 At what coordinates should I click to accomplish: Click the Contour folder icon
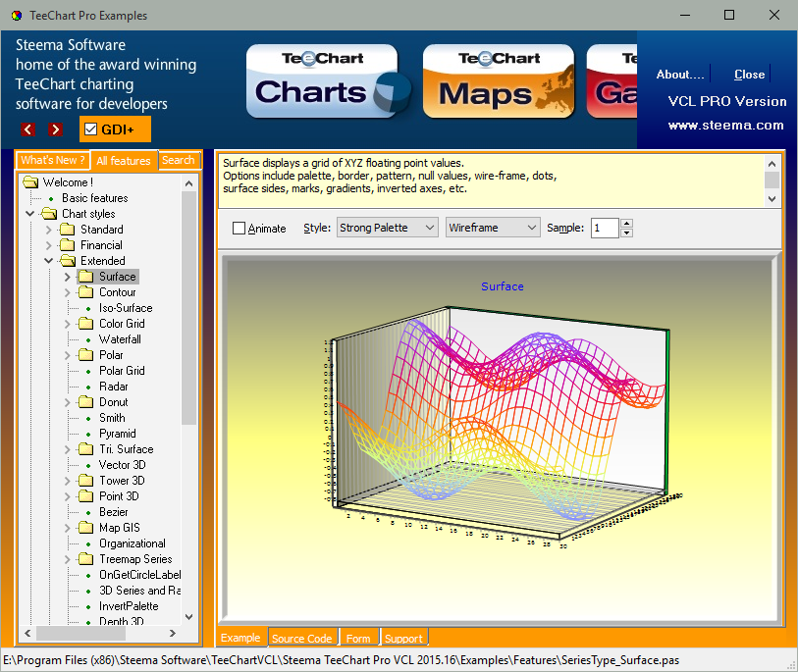pyautogui.click(x=86, y=292)
